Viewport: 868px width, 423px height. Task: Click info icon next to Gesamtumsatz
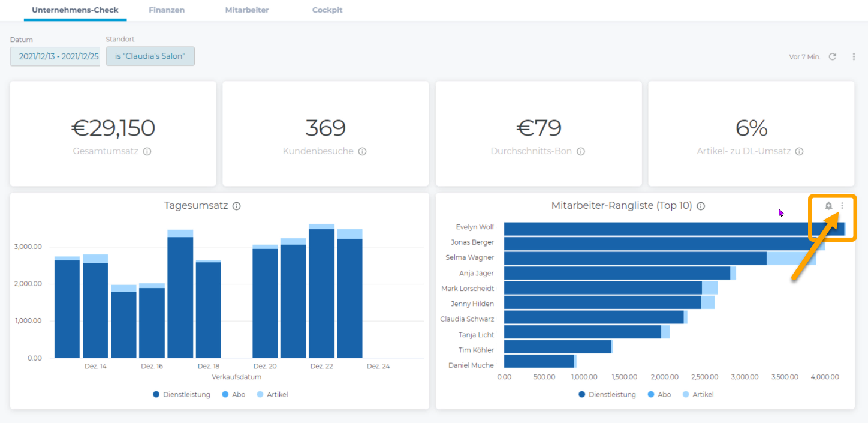pos(147,152)
